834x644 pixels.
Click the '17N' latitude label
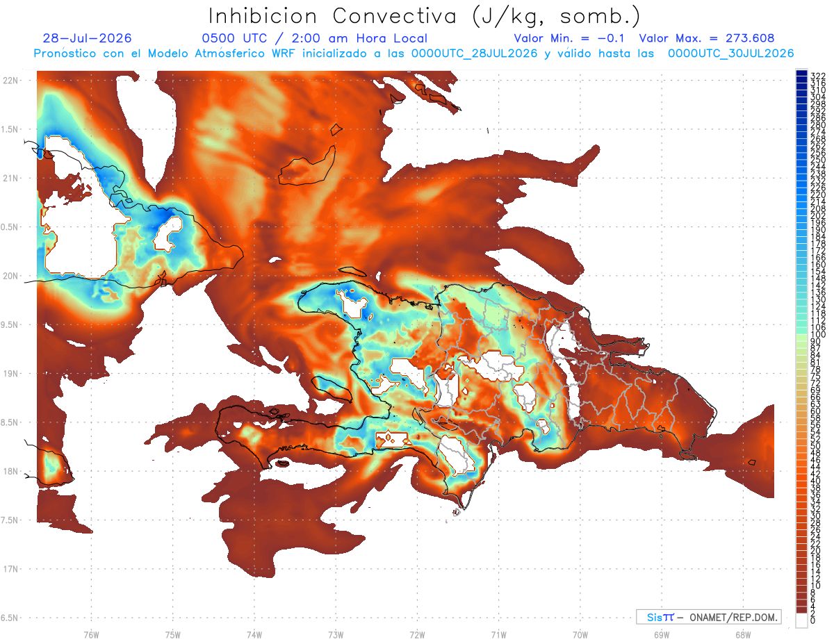point(10,569)
